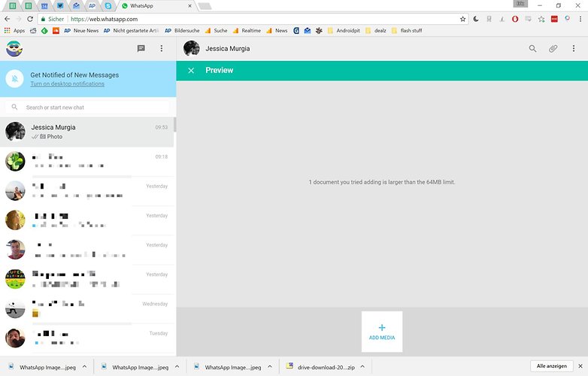Click the ADD MEDIA button
The image size is (588, 376).
(382, 332)
